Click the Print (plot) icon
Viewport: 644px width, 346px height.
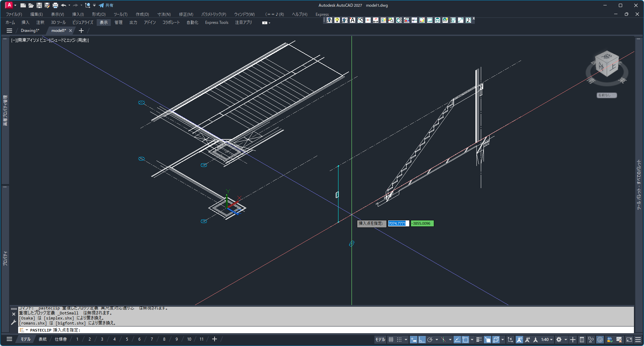pyautogui.click(x=55, y=5)
